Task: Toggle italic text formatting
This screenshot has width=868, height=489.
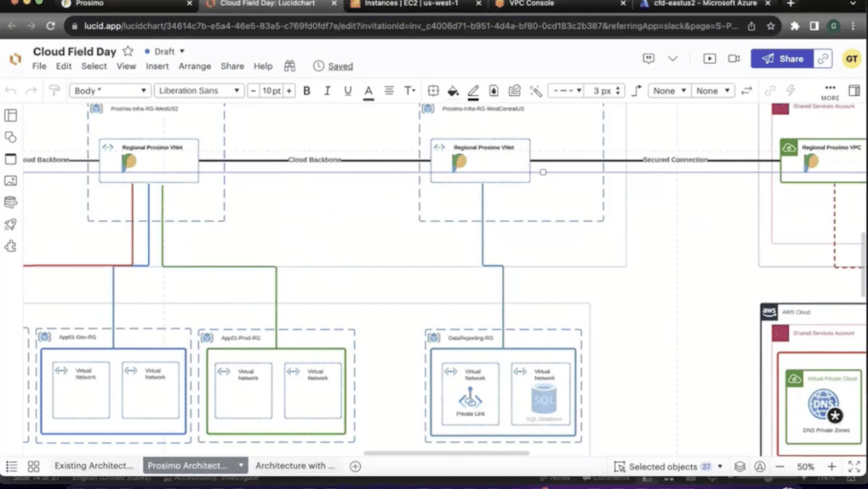Action: [x=327, y=91]
